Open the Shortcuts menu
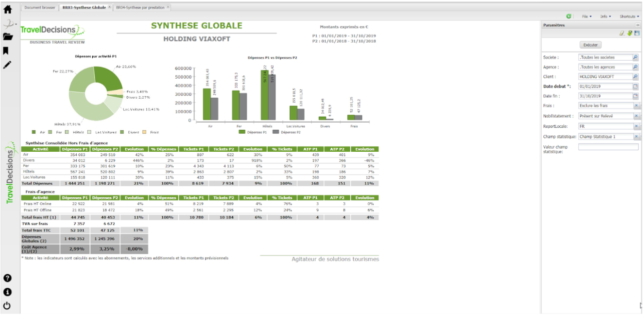This screenshot has width=644, height=318. coord(629,17)
